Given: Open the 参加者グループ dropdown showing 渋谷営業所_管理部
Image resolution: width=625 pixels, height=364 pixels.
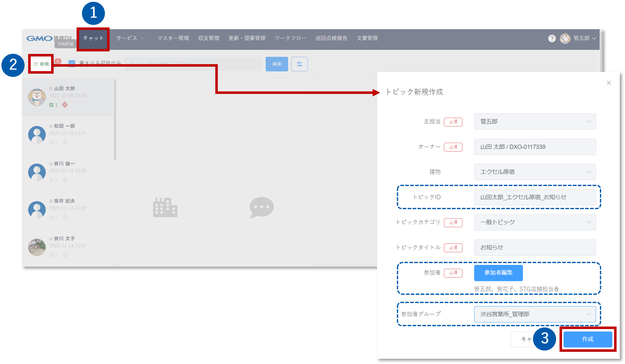Looking at the screenshot, I should (535, 314).
